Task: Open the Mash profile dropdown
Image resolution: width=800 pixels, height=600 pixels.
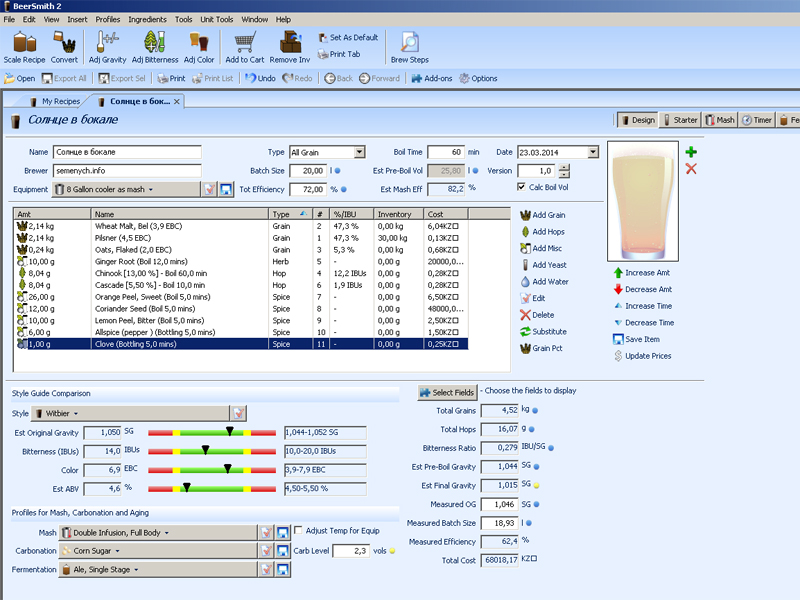Action: click(x=158, y=533)
